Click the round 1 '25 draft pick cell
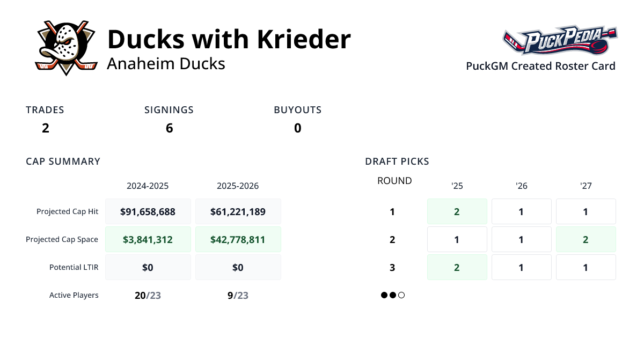 [x=457, y=211]
